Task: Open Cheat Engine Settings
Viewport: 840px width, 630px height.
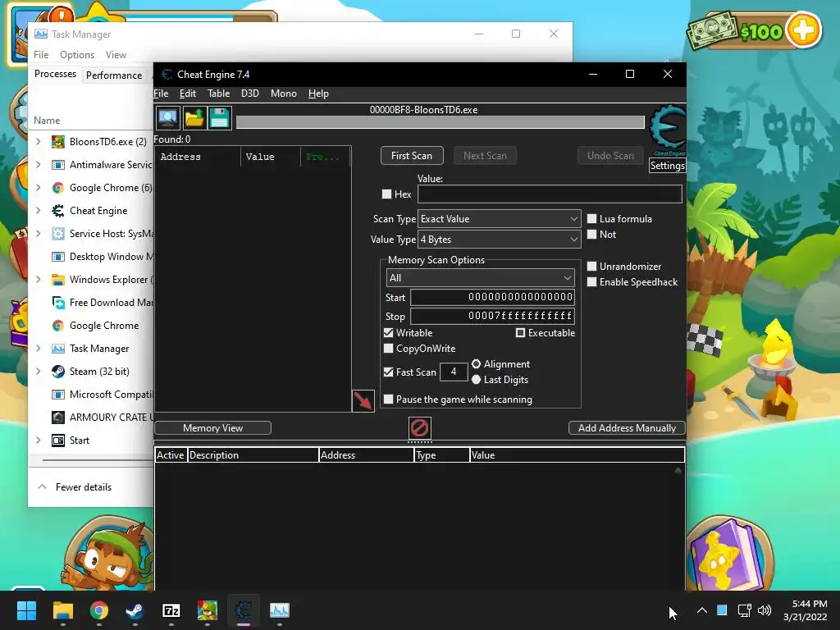Action: 668,166
